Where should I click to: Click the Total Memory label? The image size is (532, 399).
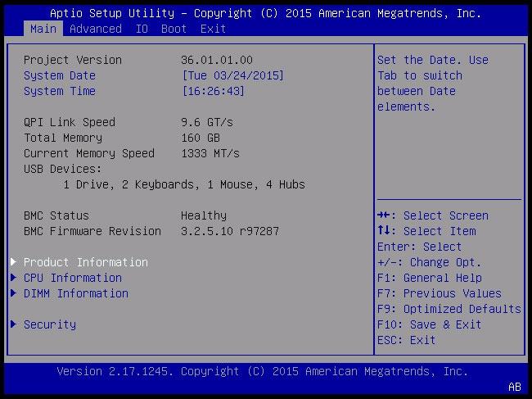coord(63,138)
